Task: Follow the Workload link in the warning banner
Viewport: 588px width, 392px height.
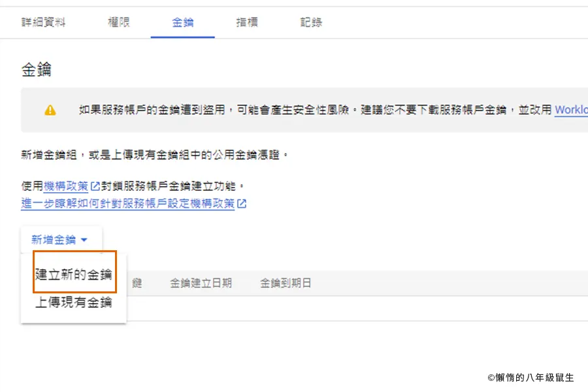Action: [x=571, y=110]
